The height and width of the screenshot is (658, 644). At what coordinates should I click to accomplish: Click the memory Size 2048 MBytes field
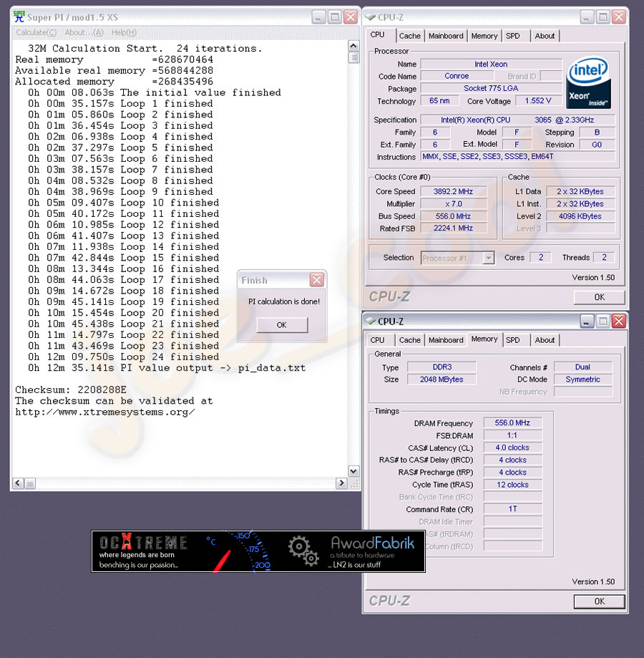coord(442,379)
